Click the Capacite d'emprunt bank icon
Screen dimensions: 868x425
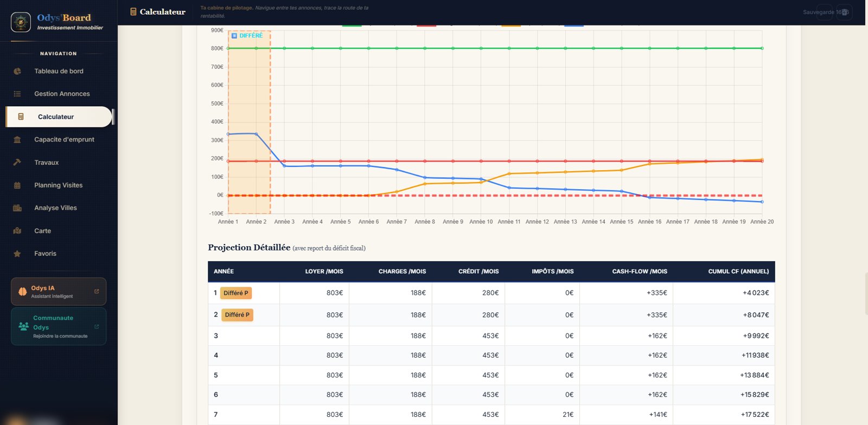[x=17, y=139]
